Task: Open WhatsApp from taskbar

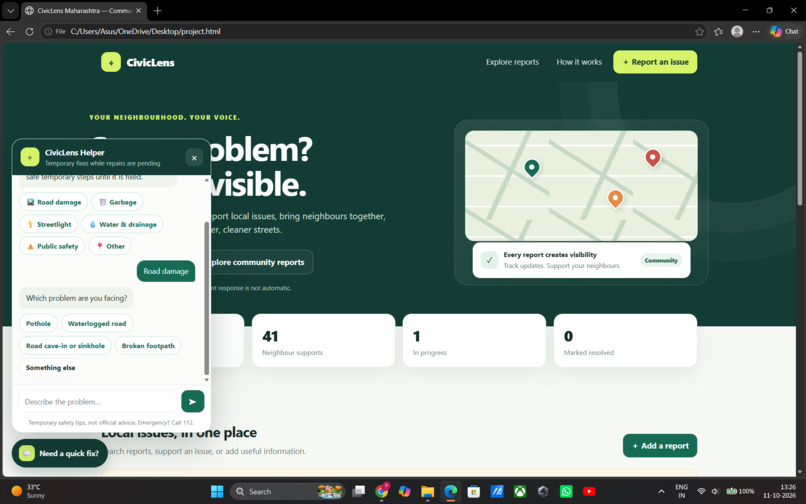Action: 566,492
